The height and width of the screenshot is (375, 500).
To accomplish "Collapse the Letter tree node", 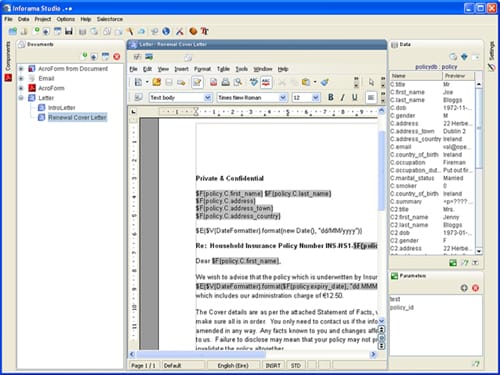I will pos(21,98).
